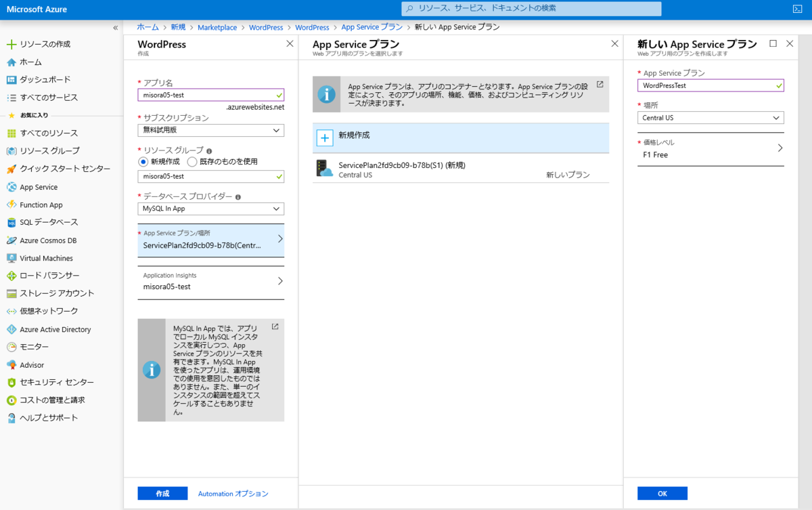The image size is (812, 510).
Task: Select WordPress in the breadcrumb trail
Action: pos(266,27)
